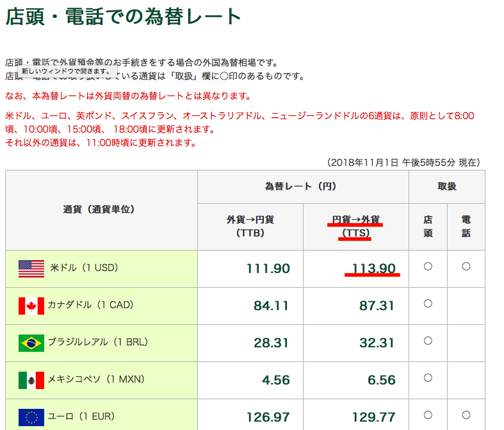The width and height of the screenshot is (504, 430).
Task: Click the 円貨→外貨 (TTS) column header
Action: [355, 226]
